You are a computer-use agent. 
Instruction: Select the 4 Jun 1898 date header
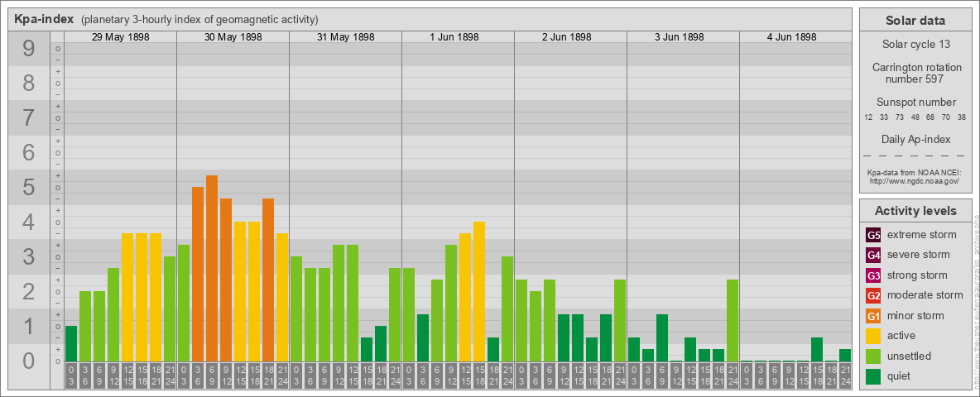tap(792, 37)
